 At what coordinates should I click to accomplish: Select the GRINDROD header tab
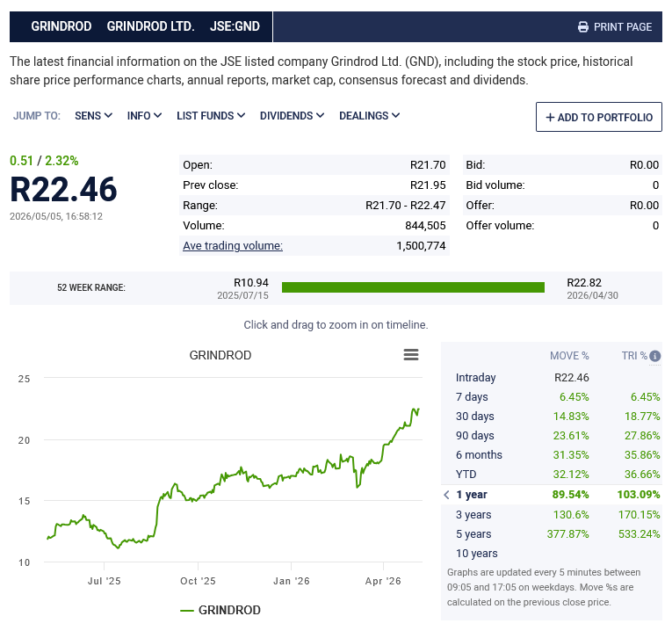pyautogui.click(x=61, y=26)
